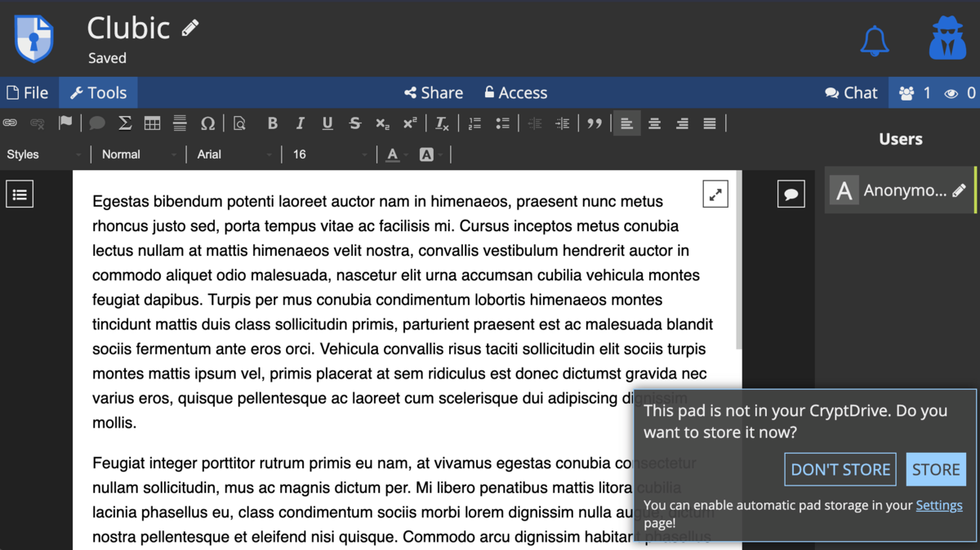Toggle strikethrough formatting

pos(355,123)
